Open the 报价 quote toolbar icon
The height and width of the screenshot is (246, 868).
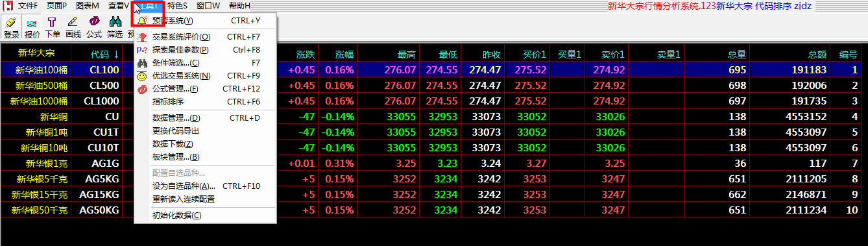click(x=32, y=27)
